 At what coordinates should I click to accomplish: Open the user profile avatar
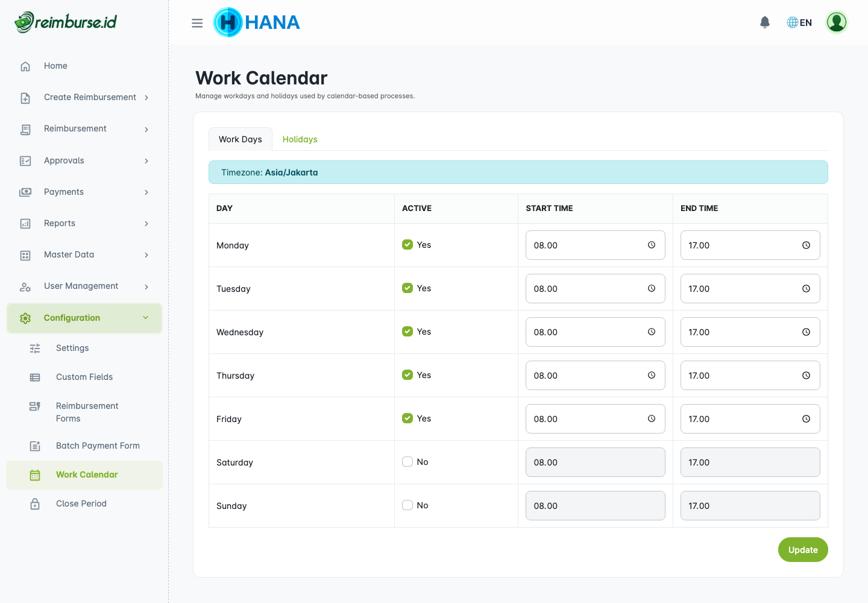(x=836, y=22)
